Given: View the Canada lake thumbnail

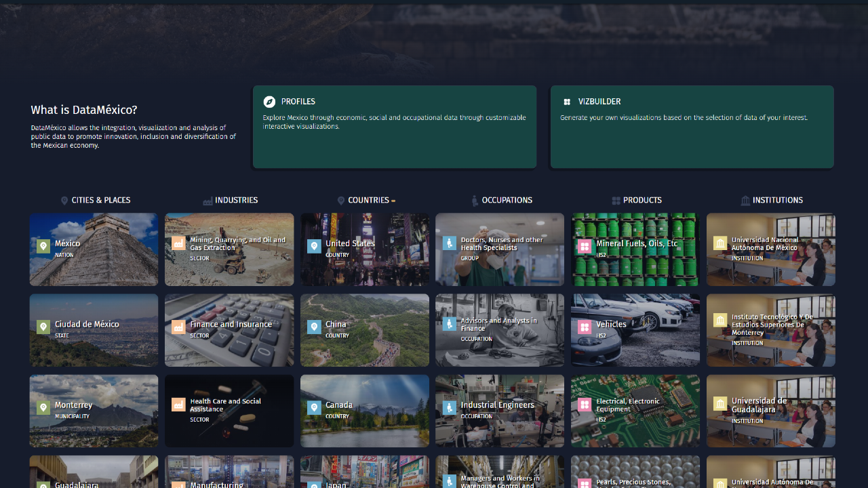Looking at the screenshot, I should (x=365, y=411).
